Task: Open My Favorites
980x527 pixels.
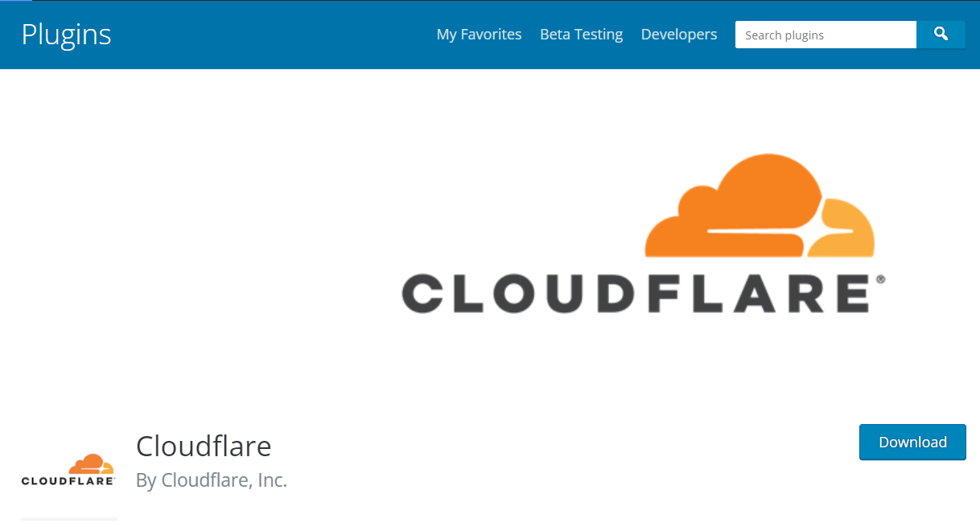Action: (479, 34)
